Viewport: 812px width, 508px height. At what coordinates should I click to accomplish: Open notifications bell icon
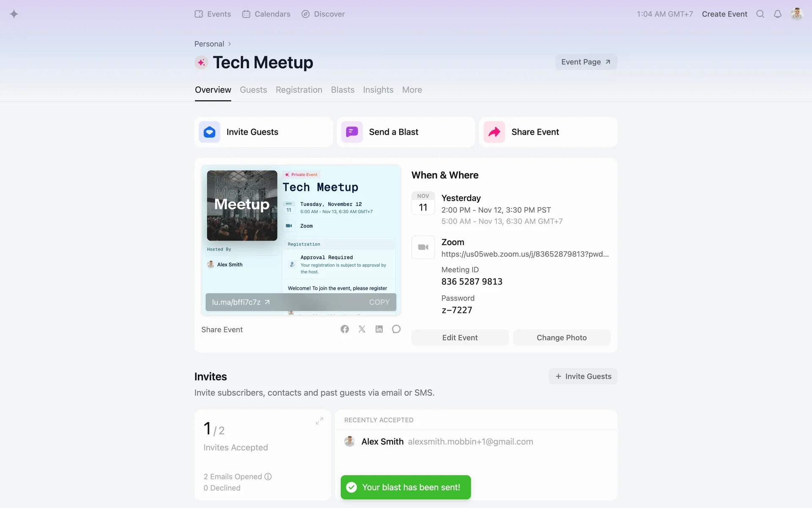[x=777, y=14]
